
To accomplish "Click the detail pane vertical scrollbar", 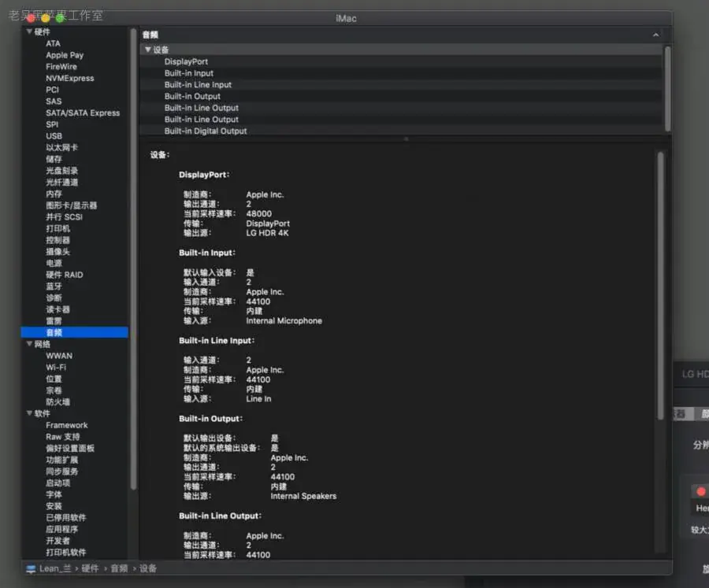I will (x=661, y=286).
